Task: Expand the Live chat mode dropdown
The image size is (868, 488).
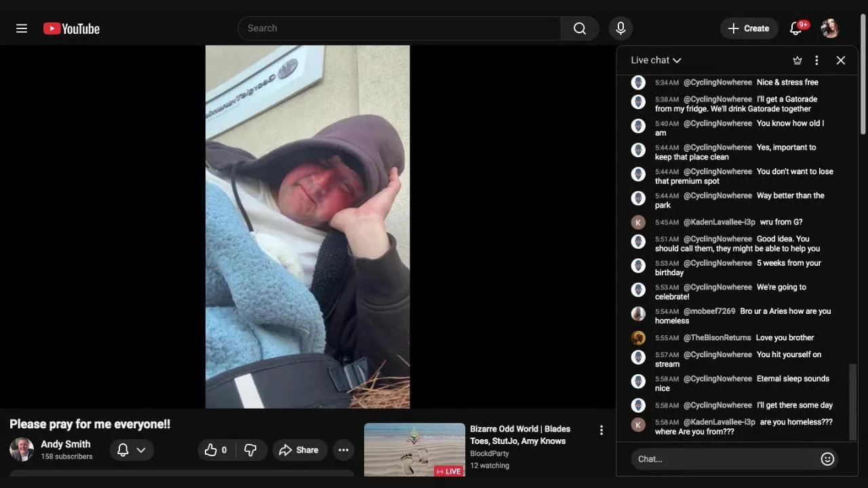Action: click(656, 60)
